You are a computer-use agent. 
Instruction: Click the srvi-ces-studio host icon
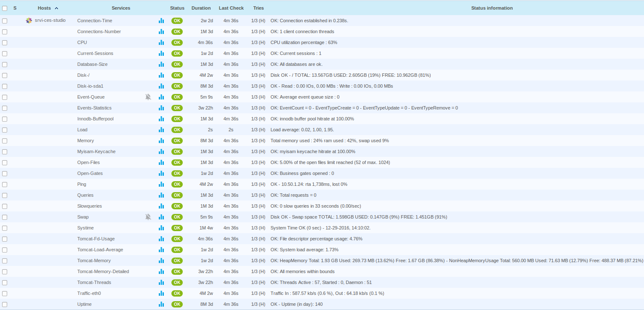click(29, 21)
